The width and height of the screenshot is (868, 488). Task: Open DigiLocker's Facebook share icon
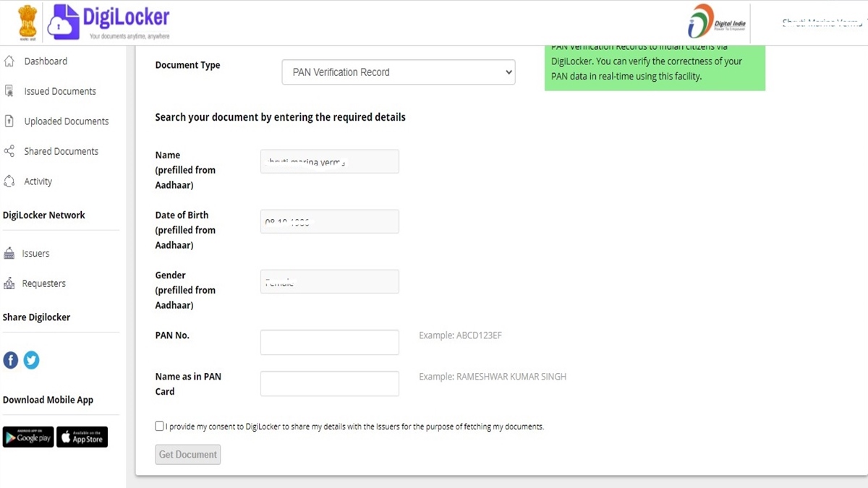click(11, 360)
